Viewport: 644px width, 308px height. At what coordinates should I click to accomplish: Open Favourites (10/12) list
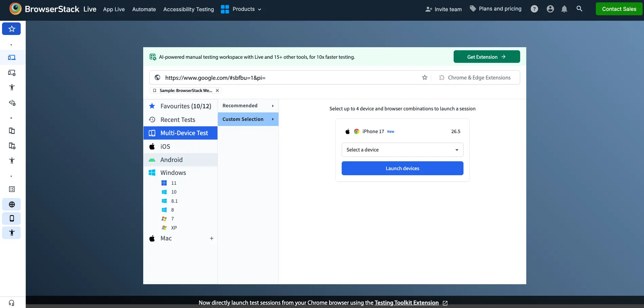[x=181, y=106]
